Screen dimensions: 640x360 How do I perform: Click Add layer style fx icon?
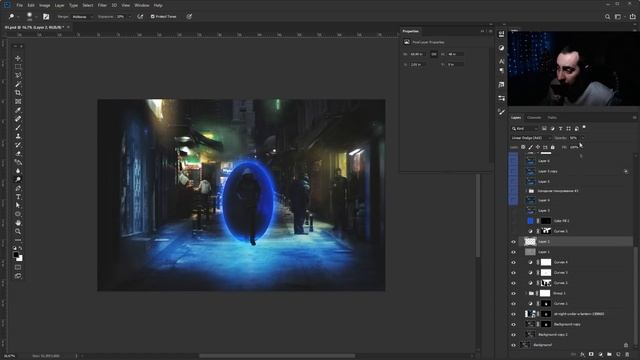click(582, 354)
